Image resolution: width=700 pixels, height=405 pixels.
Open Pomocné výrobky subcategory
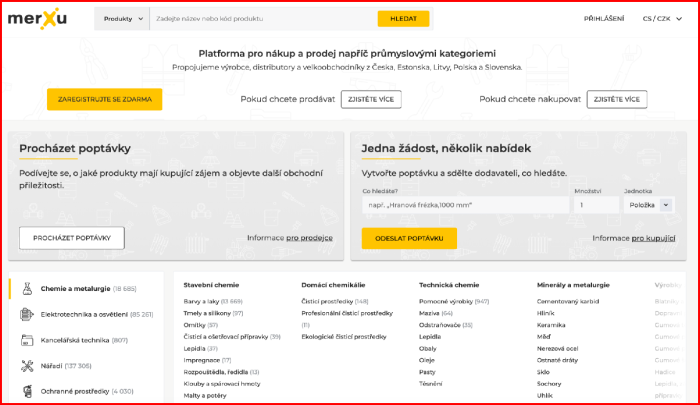pos(454,301)
